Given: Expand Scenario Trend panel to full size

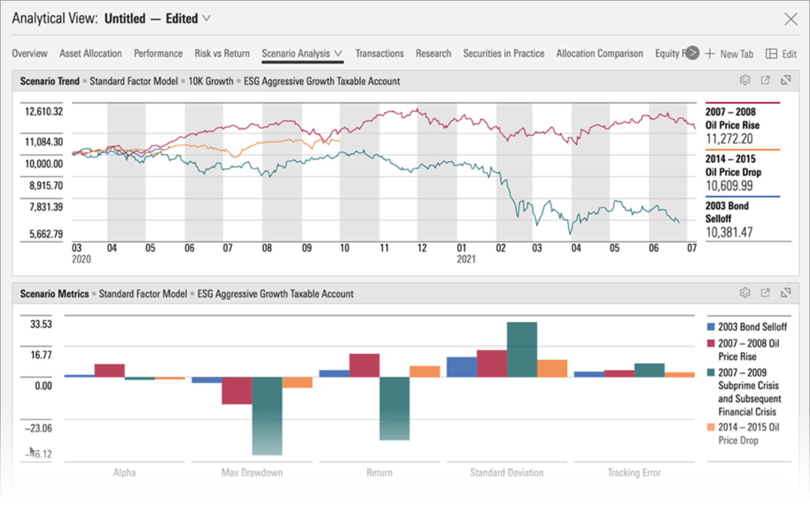Looking at the screenshot, I should point(786,80).
